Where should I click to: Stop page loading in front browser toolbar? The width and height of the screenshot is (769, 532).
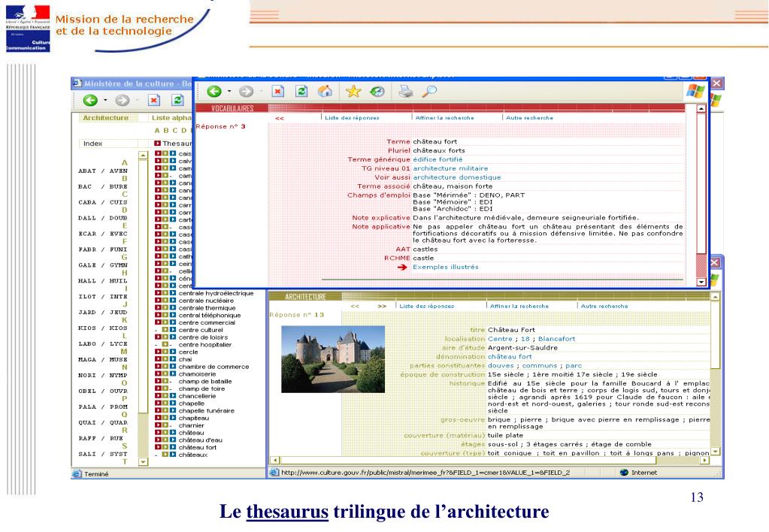point(277,91)
